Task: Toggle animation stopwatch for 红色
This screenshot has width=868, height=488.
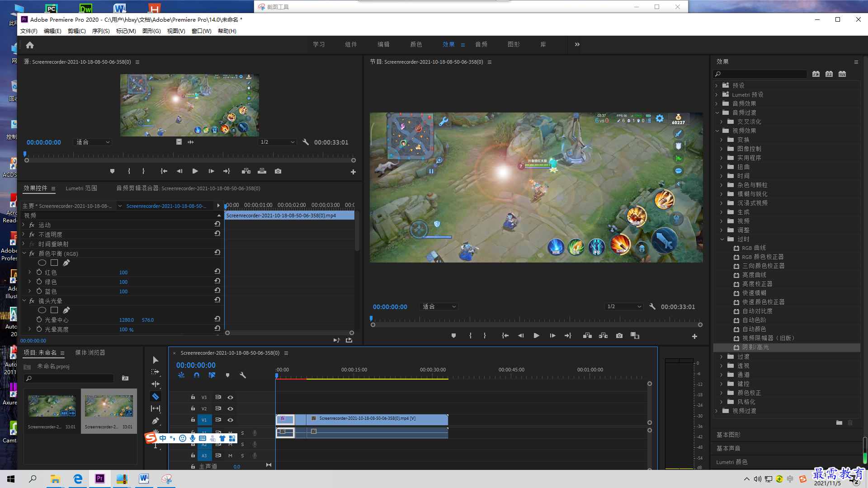Action: tap(39, 272)
